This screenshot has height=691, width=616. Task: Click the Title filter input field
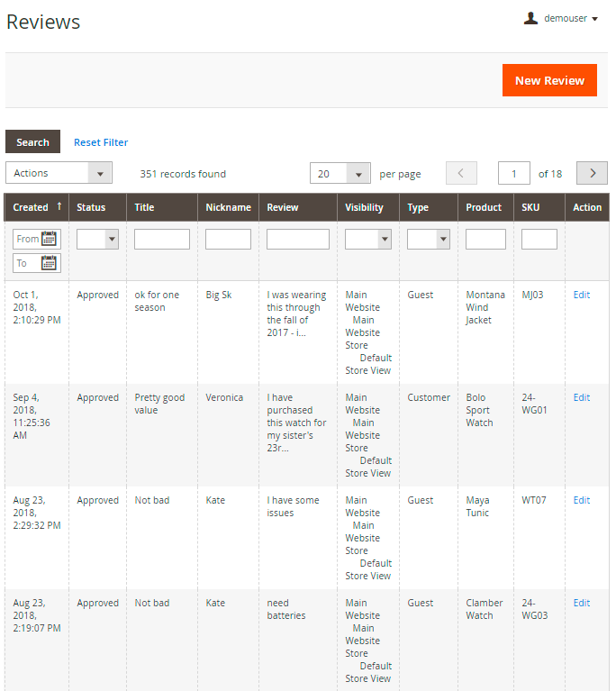pos(162,239)
